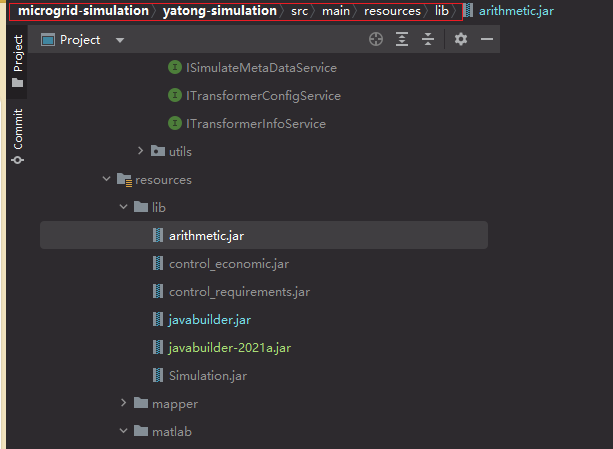Select ISimulateMetaDataService interface
Image resolution: width=613 pixels, height=449 pixels.
point(260,68)
